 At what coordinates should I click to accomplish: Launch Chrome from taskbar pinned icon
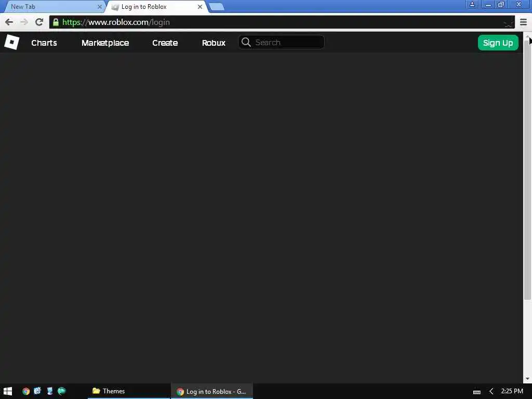pos(26,391)
